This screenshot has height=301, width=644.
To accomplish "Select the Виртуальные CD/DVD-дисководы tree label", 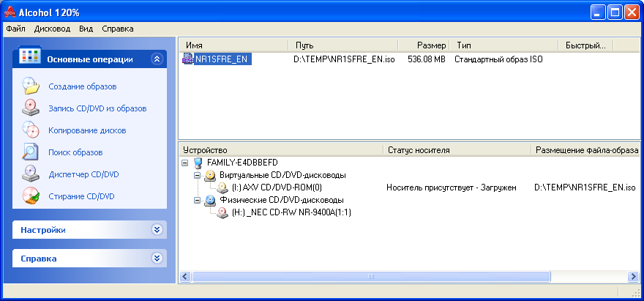I will [x=282, y=175].
